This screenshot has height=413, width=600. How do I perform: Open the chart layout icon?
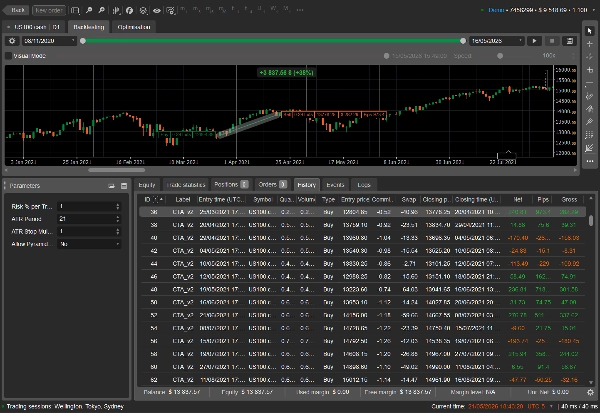(75, 10)
